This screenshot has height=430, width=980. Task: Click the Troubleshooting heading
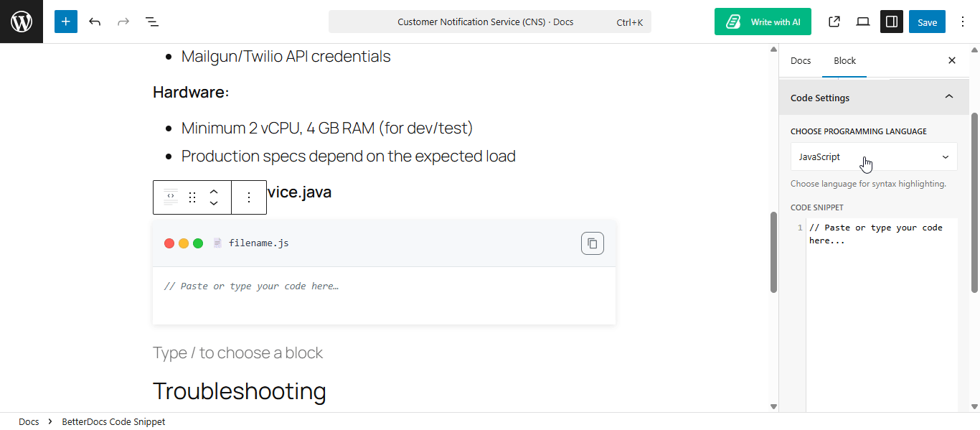click(240, 391)
